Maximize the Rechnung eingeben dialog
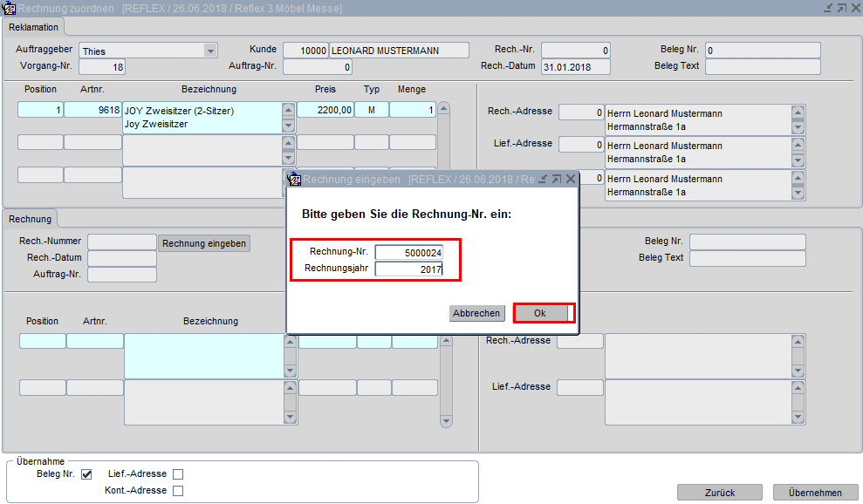This screenshot has width=863, height=504. click(556, 180)
